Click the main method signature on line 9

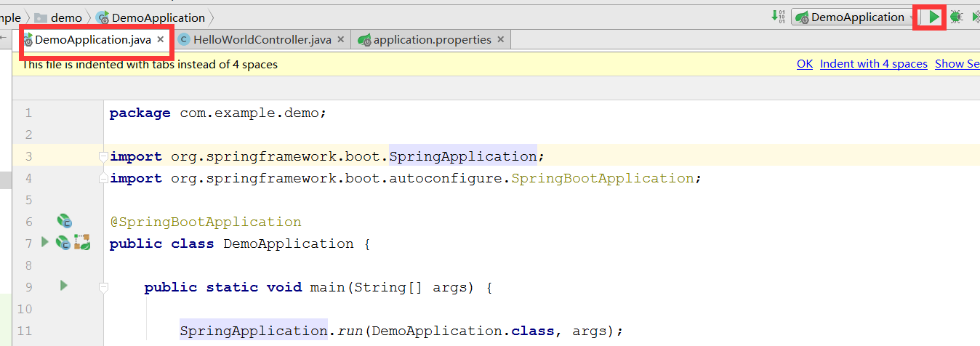pyautogui.click(x=318, y=287)
